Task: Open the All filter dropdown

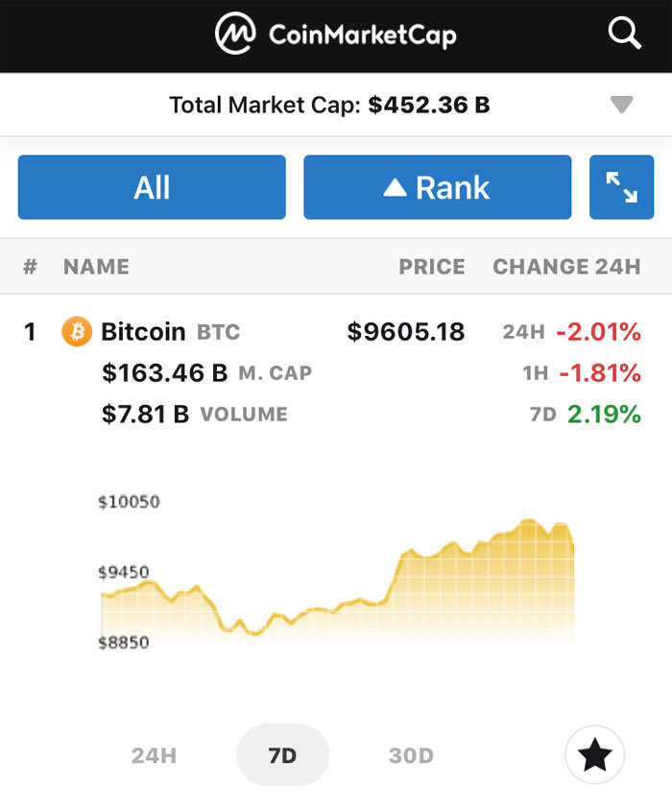Action: pos(152,187)
